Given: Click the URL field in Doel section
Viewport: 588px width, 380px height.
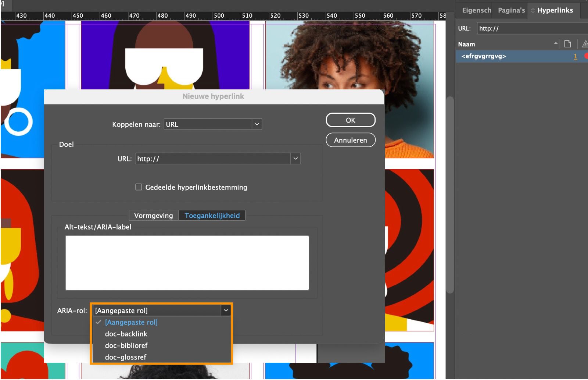Looking at the screenshot, I should coord(213,159).
